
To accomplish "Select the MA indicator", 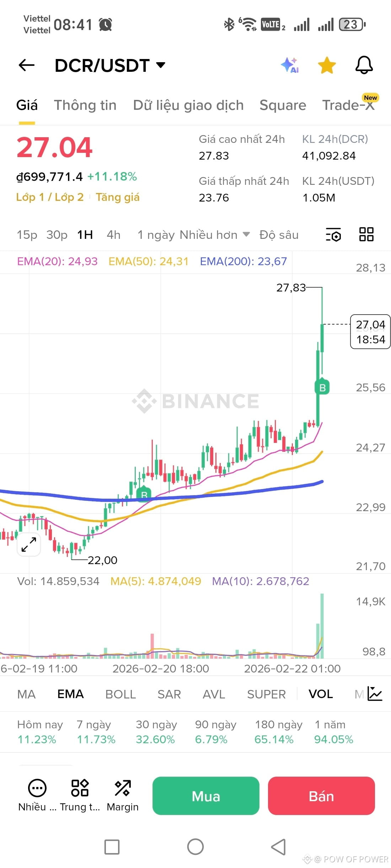I will [26, 694].
